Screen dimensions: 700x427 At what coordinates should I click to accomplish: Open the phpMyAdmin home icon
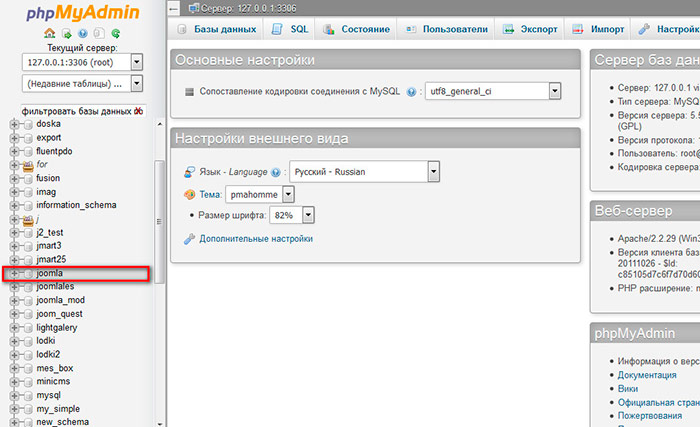pyautogui.click(x=50, y=33)
